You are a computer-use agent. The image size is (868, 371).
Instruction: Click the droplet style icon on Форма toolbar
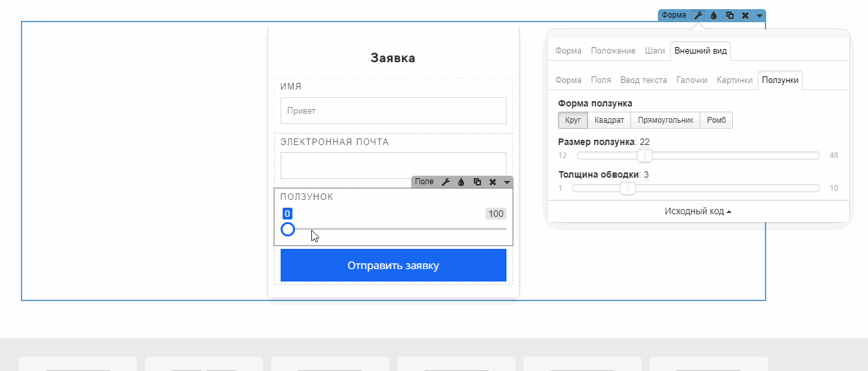[x=714, y=15]
